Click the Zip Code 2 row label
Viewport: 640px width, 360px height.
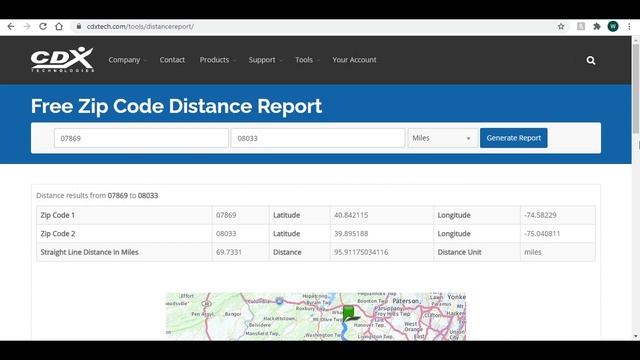58,234
